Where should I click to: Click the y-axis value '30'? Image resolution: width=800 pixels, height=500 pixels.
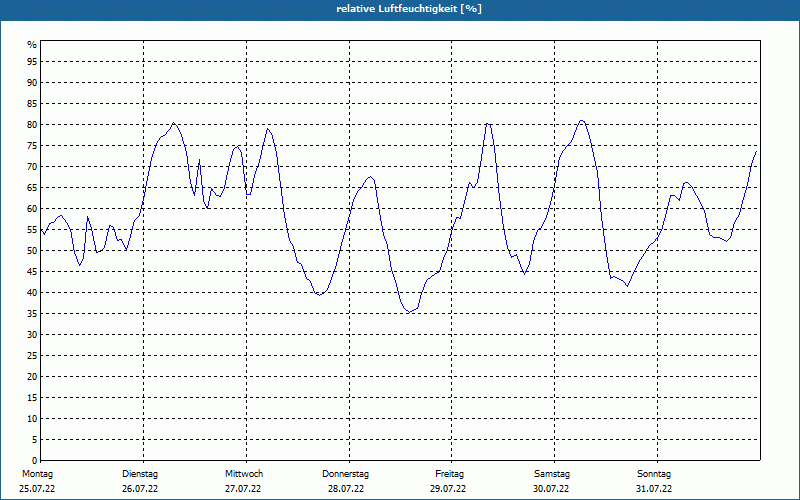(x=32, y=335)
